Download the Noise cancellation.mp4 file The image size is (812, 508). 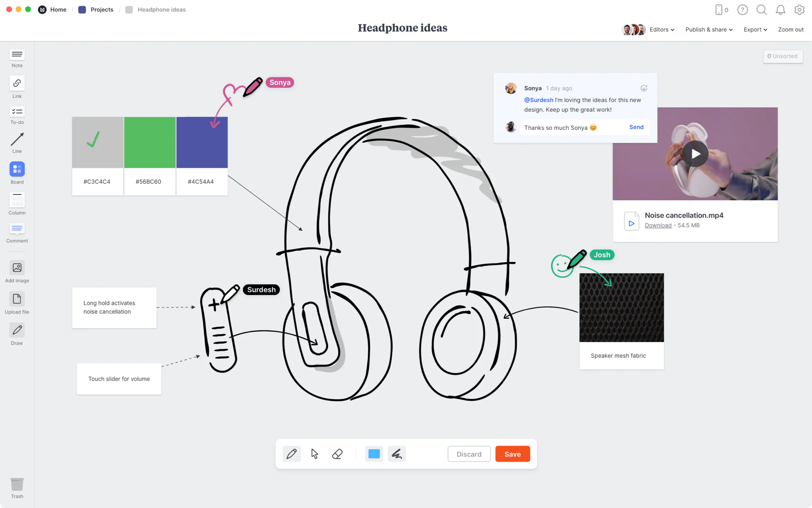[x=658, y=225]
